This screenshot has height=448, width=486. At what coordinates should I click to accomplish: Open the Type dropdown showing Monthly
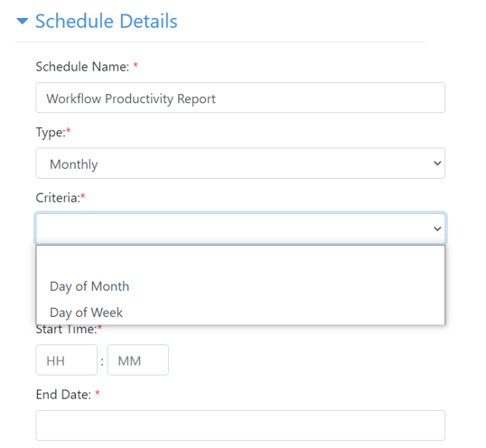pyautogui.click(x=240, y=163)
